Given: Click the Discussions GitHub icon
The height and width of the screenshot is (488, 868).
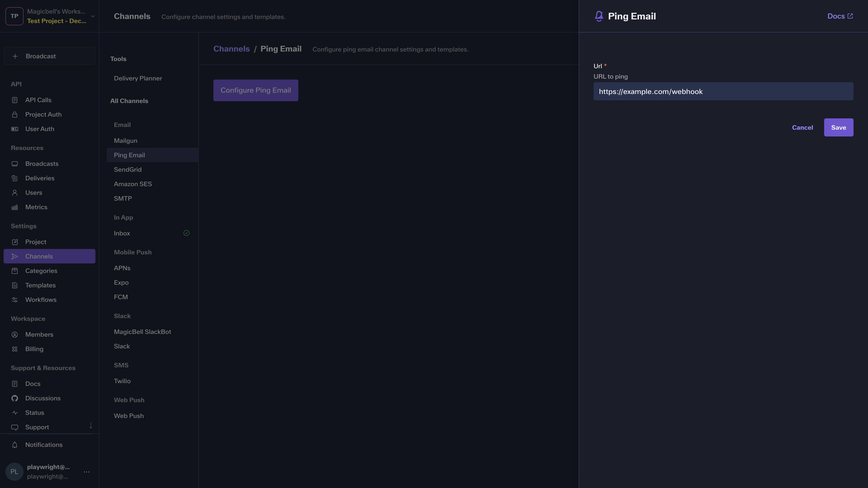Looking at the screenshot, I should point(14,398).
